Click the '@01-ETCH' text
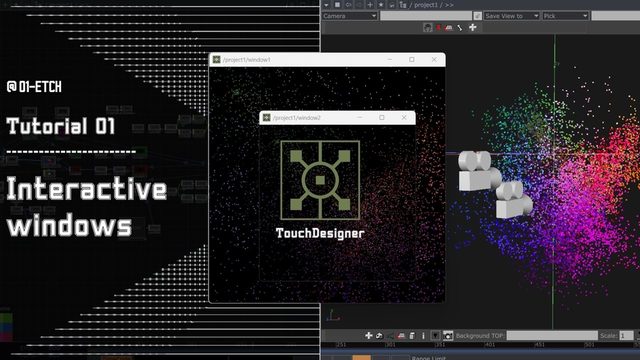This screenshot has height=360, width=640. tap(34, 87)
